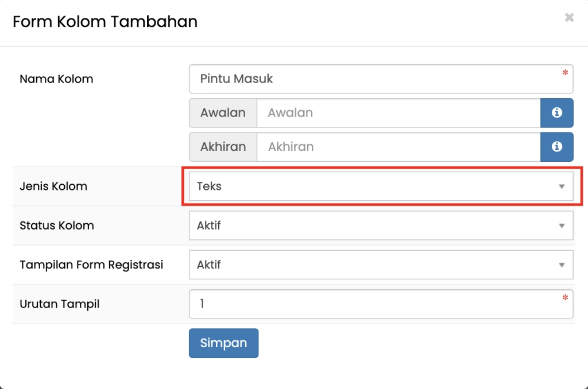Viewport: 588px width, 389px height.
Task: Expand the Status Kolom dropdown
Action: (381, 225)
